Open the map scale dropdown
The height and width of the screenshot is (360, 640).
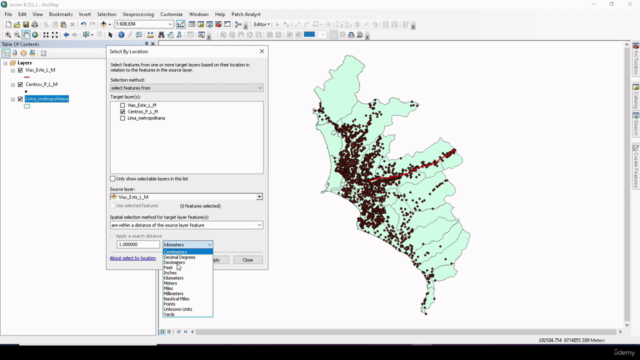[170, 24]
